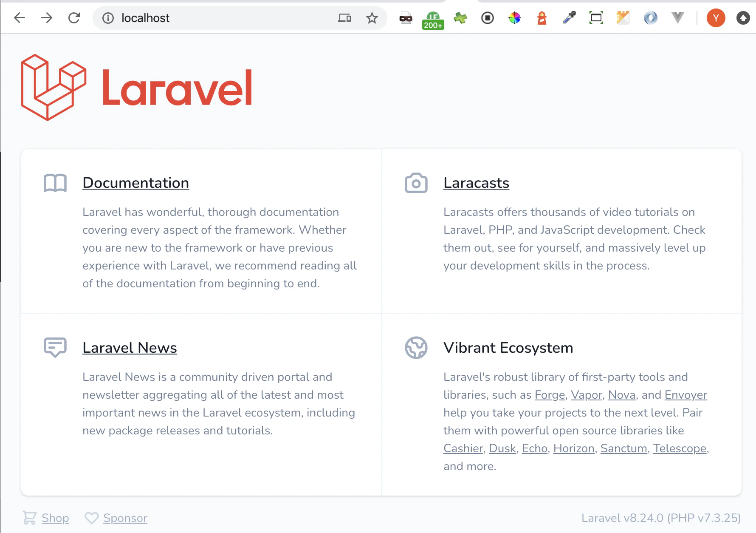View site information for localhost

(x=108, y=18)
